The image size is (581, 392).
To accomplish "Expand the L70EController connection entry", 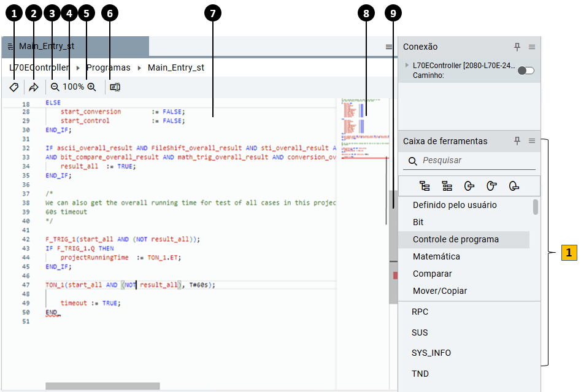I will (x=407, y=64).
